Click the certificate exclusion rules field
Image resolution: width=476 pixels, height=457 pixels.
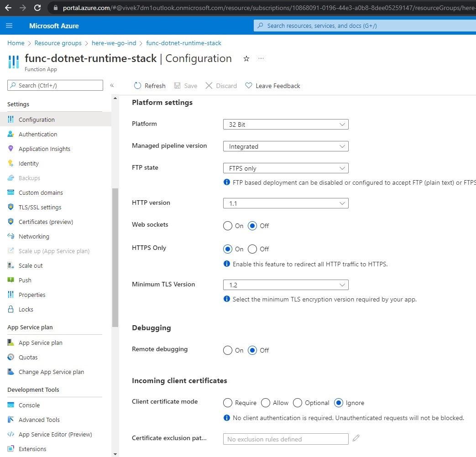286,439
